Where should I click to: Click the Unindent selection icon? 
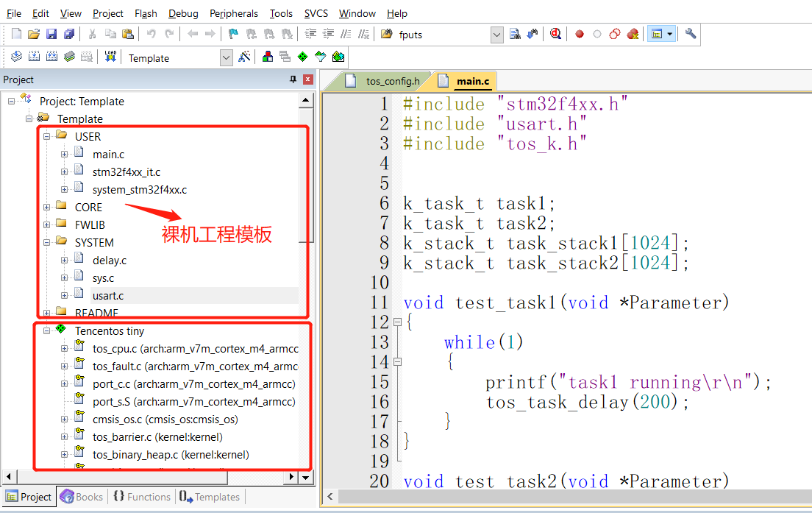click(x=328, y=34)
